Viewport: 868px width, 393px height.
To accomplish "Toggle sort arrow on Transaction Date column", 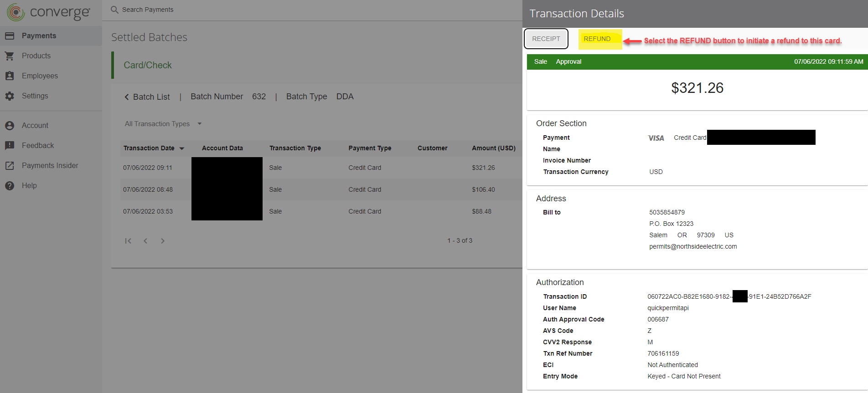I will point(182,148).
